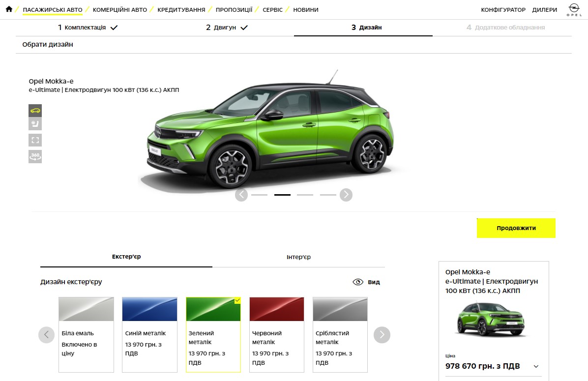Click the home icon in the navigation bar
The height and width of the screenshot is (381, 588).
(9, 9)
